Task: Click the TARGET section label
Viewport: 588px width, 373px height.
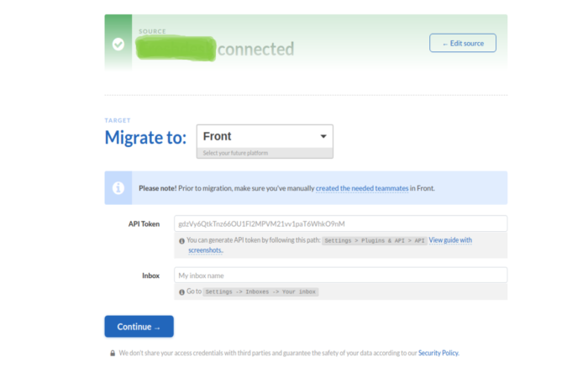Action: (118, 120)
